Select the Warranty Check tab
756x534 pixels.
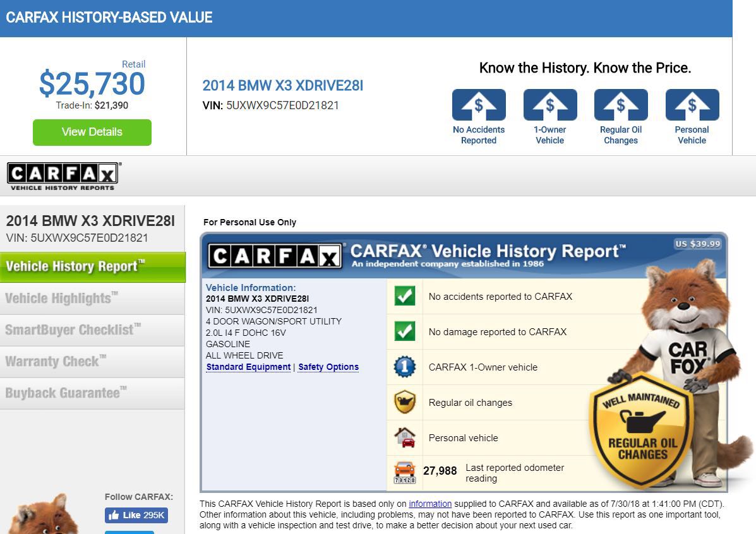92,362
